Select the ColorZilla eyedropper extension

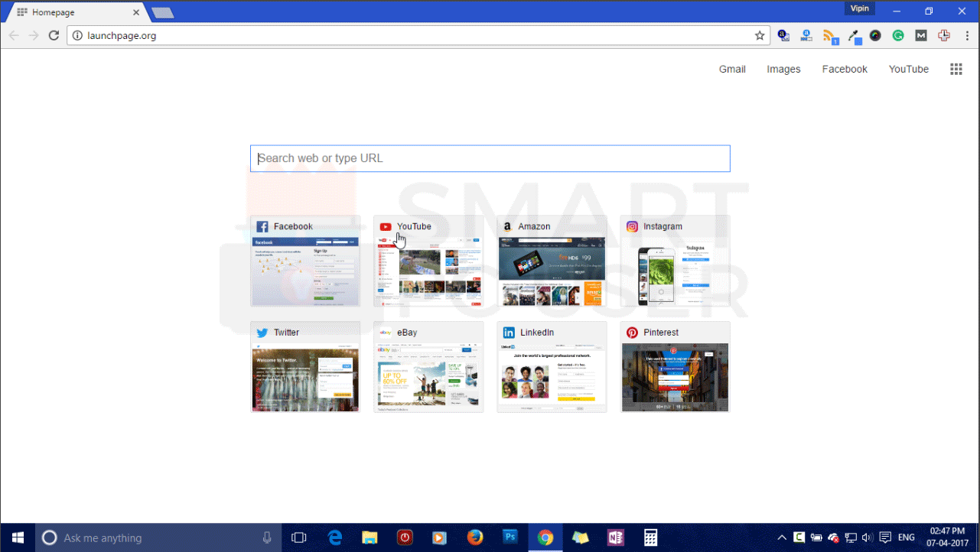854,35
